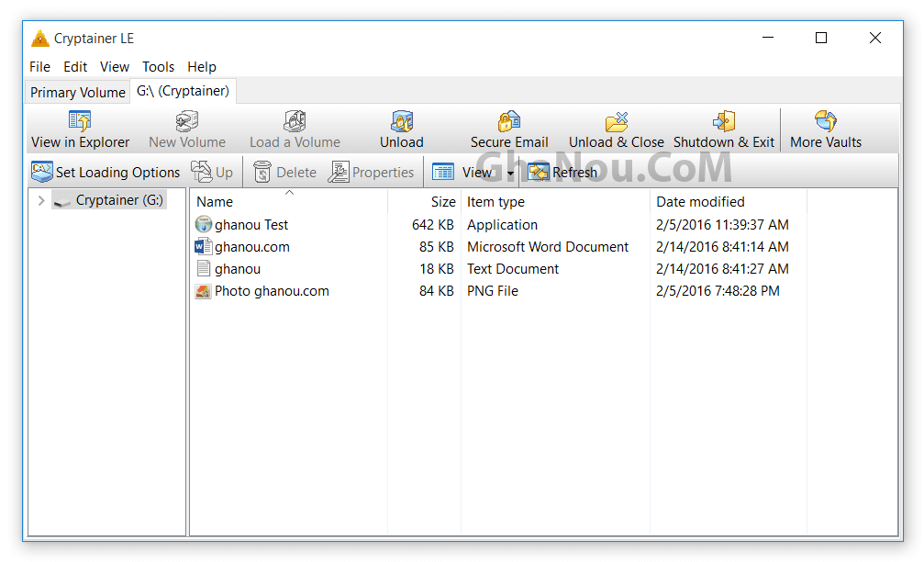Sort the file list by the Name column

[x=289, y=202]
